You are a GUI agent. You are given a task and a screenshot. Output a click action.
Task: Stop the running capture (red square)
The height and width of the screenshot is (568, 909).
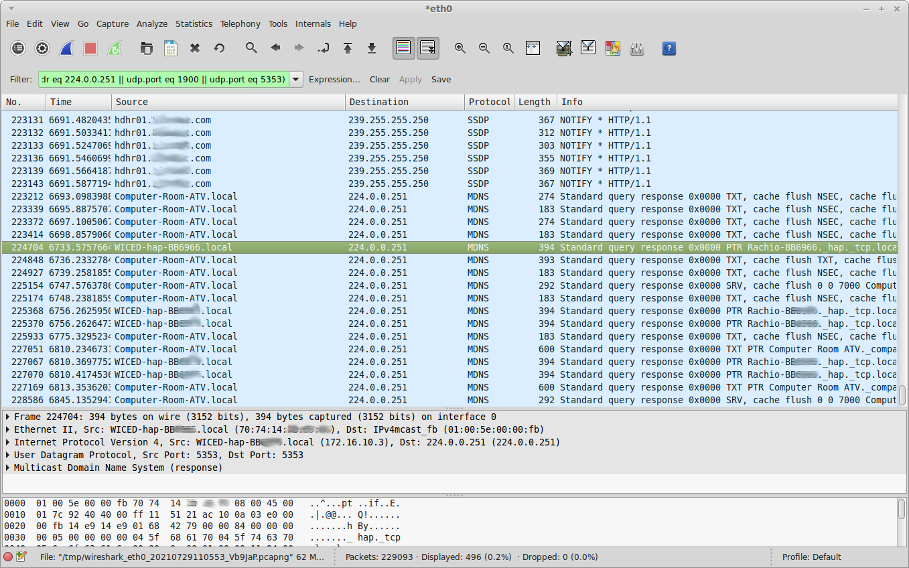coord(90,48)
